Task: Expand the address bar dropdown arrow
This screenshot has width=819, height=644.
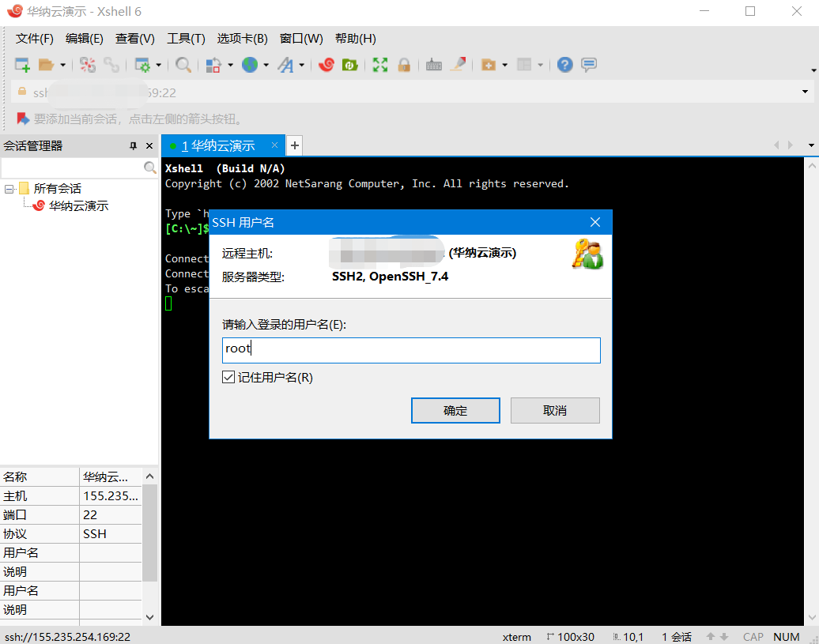Action: point(805,92)
